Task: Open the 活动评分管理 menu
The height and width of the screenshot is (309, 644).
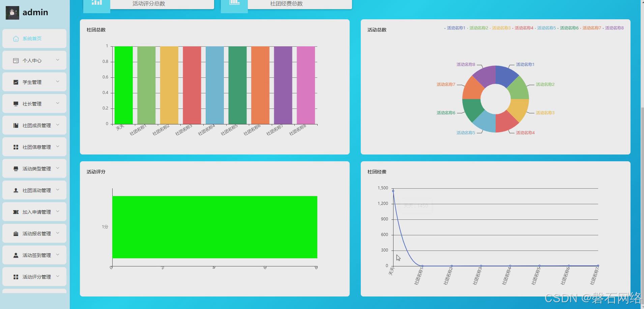Action: click(34, 277)
